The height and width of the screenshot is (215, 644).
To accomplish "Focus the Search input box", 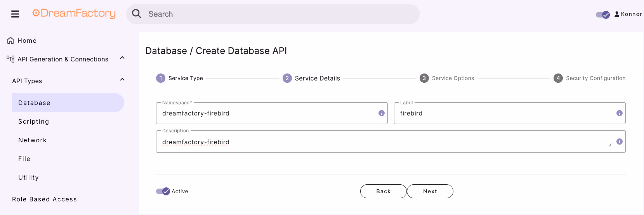I will [279, 14].
